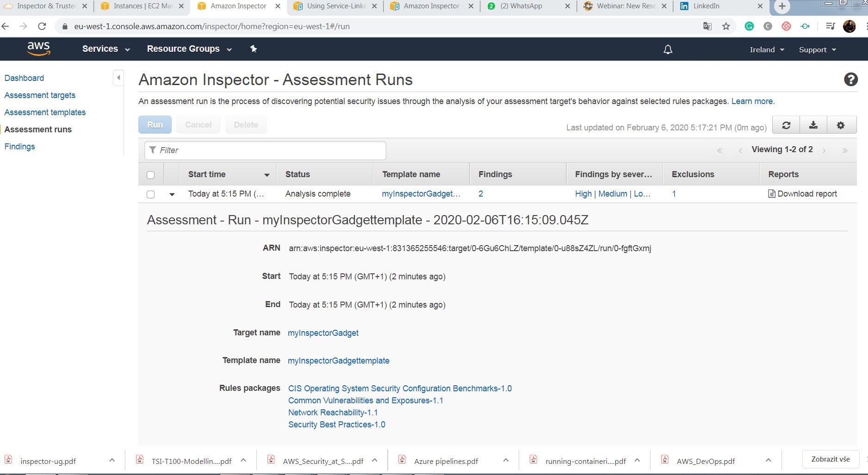Click the media control playlist extension icon

[831, 26]
